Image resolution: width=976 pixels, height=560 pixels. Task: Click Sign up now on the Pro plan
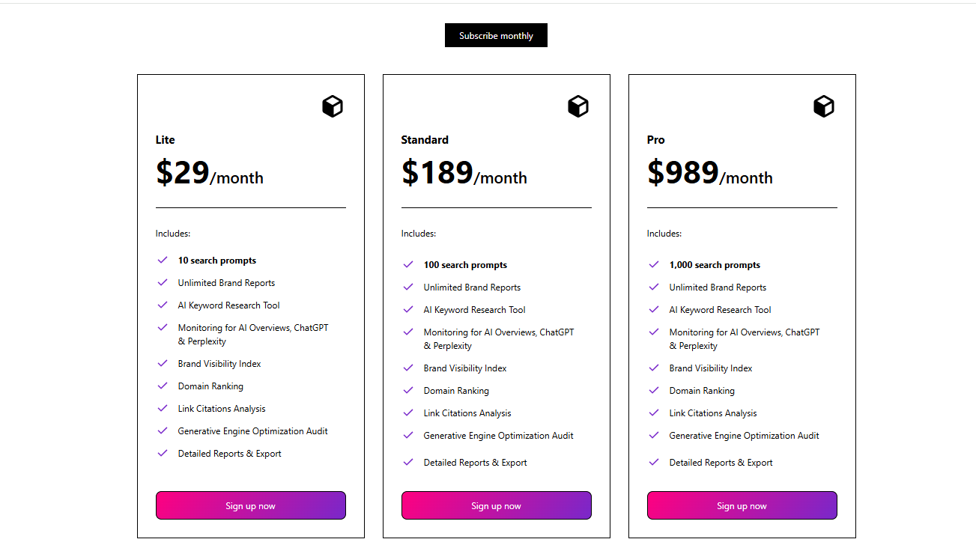click(x=742, y=505)
